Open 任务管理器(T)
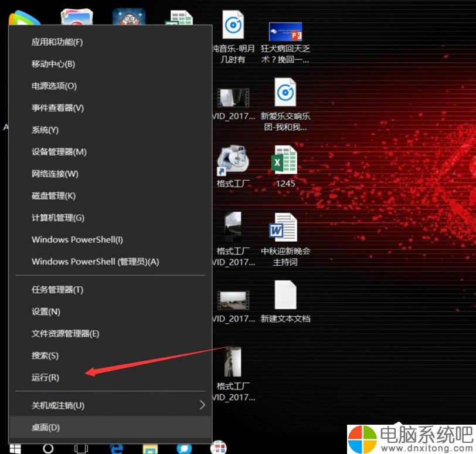Viewport: 476px width, 454px height. tap(110, 290)
